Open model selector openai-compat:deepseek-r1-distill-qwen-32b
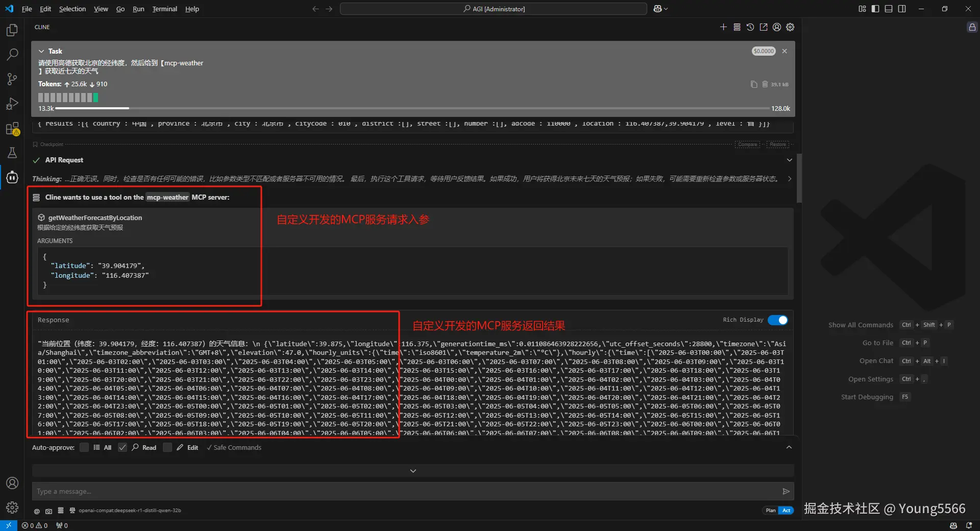Screen dimensions: 980x531 tap(130, 511)
